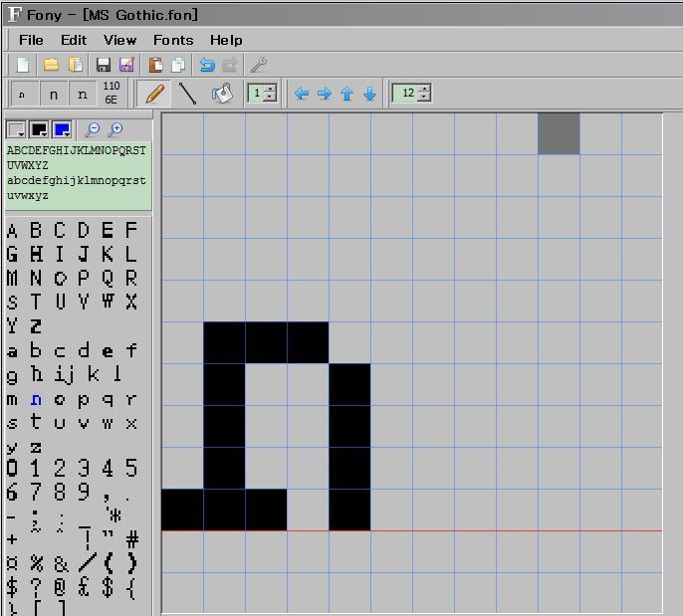683x616 pixels.
Task: Select the Pencil drawing tool
Action: point(153,94)
